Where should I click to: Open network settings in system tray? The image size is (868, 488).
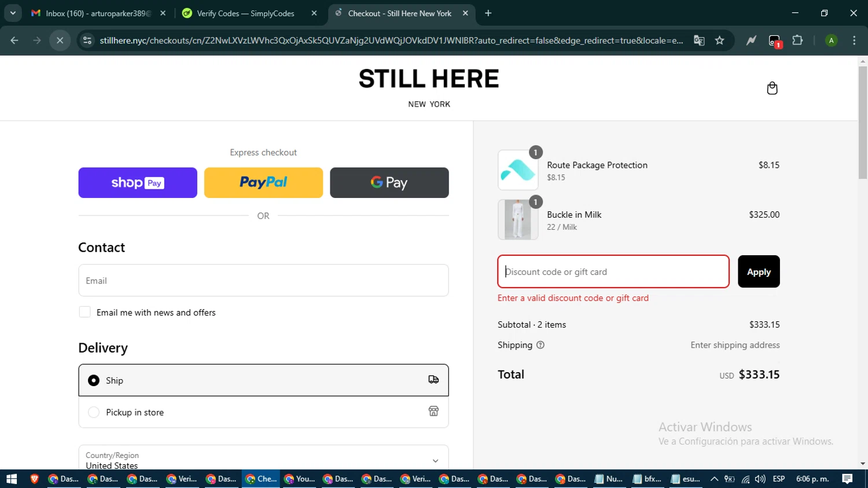(x=745, y=479)
